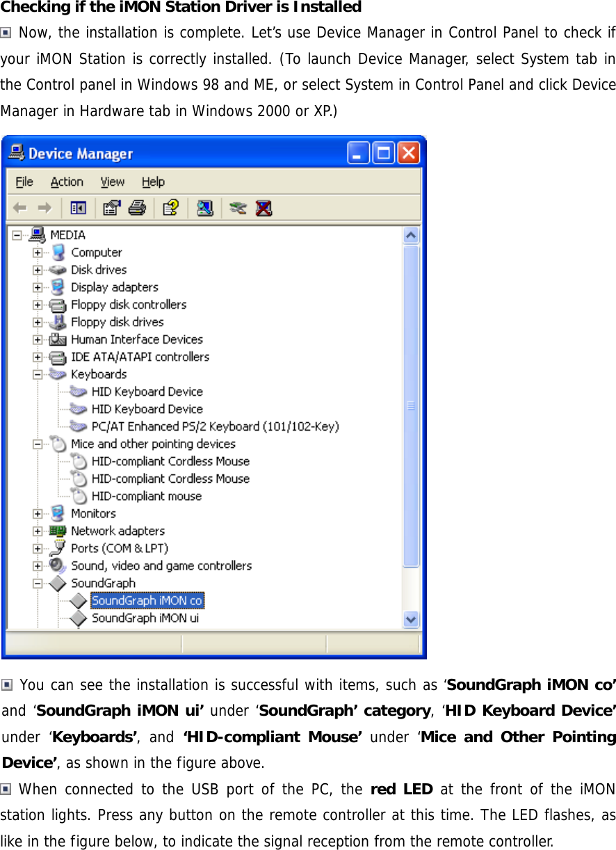Expand the Computer category
Viewport: 616px width, 850px height.
[37, 252]
